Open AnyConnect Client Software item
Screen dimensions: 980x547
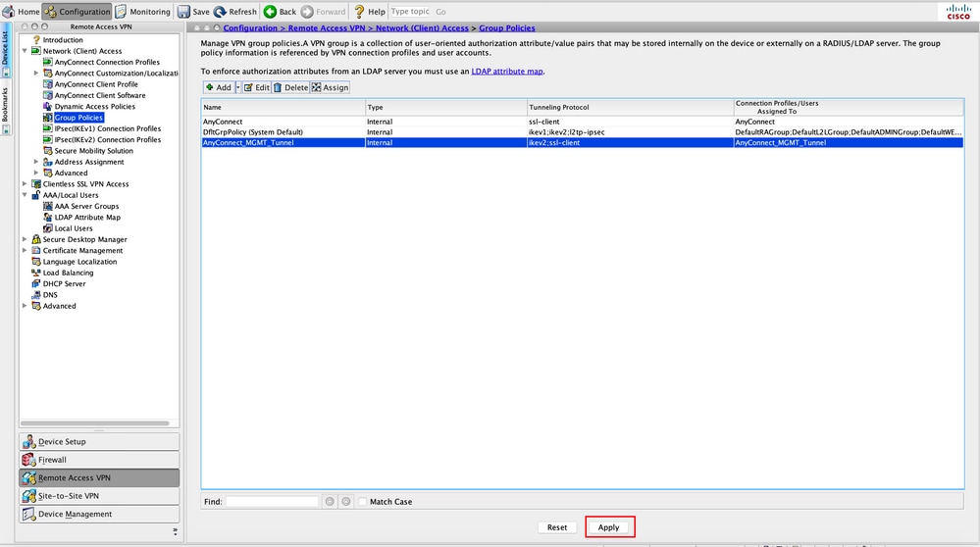coord(100,95)
